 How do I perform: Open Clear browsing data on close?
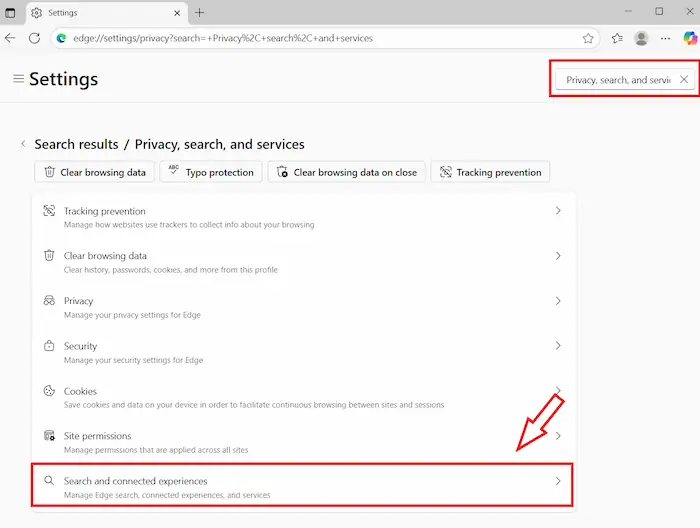[346, 172]
